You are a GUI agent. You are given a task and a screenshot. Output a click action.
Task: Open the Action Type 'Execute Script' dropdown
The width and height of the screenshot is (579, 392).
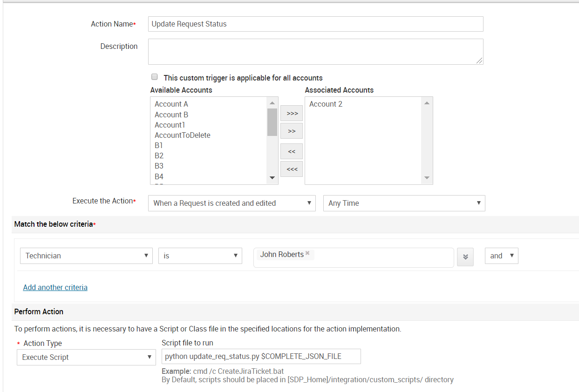[x=86, y=357]
